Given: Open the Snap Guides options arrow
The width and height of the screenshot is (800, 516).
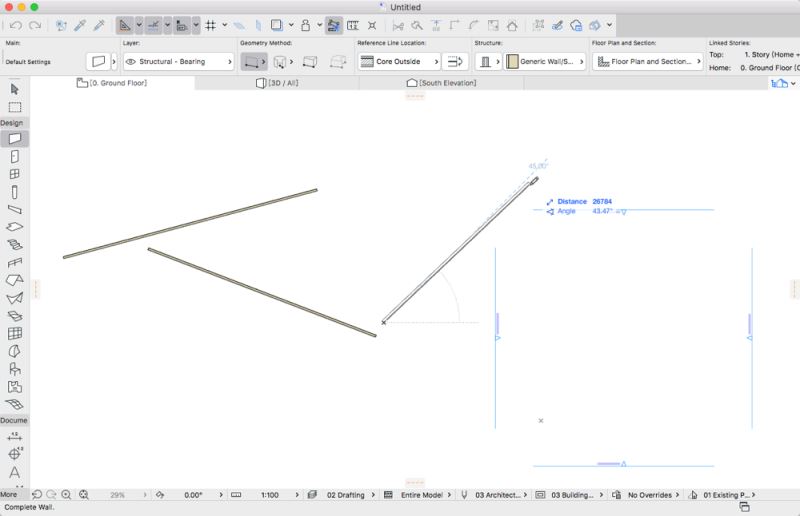Looking at the screenshot, I should click(x=167, y=25).
